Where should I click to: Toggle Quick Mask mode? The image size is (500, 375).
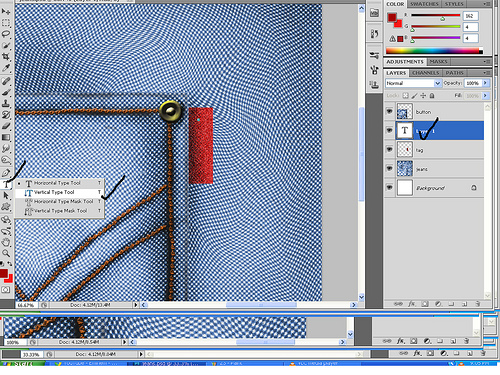tap(6, 290)
